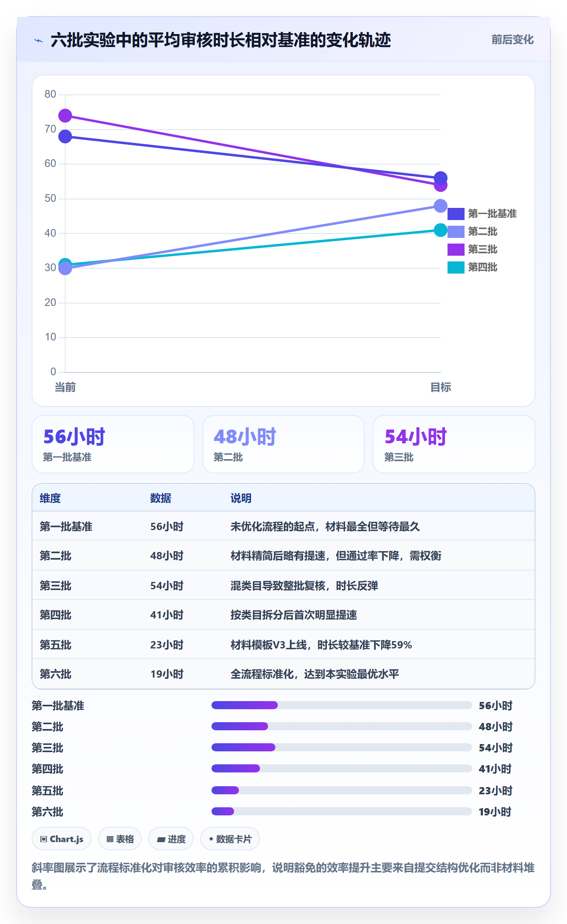Select the text 未优化流程的起点，材料最全但等待最久
567x924 pixels.
(325, 526)
